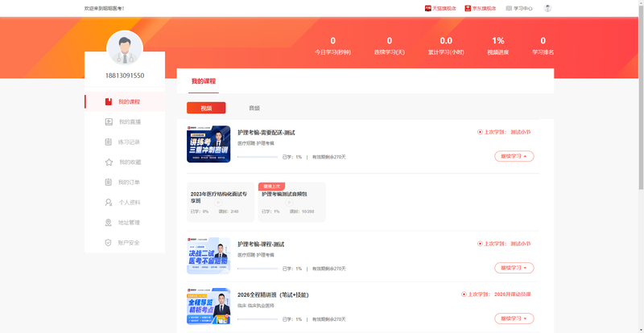Click the 学习中心 icon in header

509,8
